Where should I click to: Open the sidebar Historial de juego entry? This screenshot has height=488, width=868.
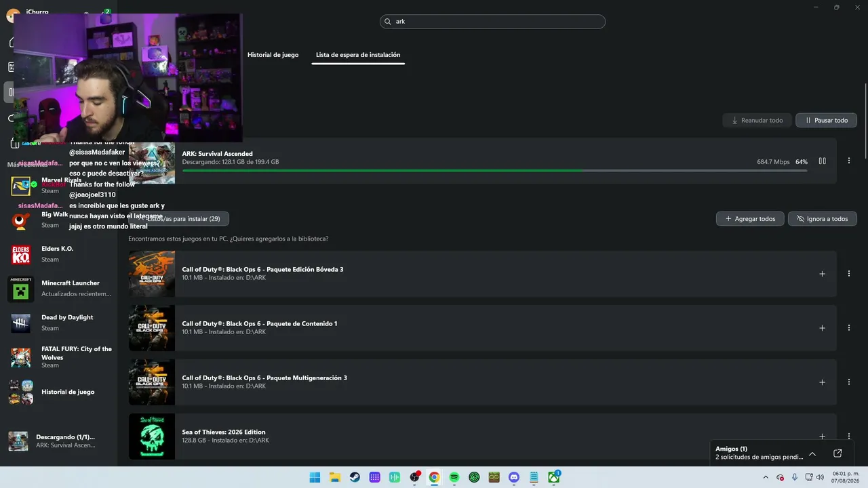tap(60, 392)
